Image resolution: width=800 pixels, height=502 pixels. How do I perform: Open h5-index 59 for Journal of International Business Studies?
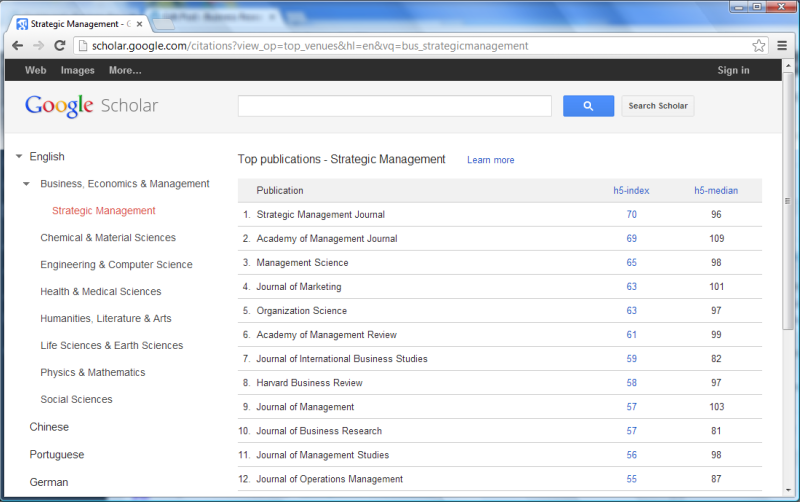click(x=632, y=359)
